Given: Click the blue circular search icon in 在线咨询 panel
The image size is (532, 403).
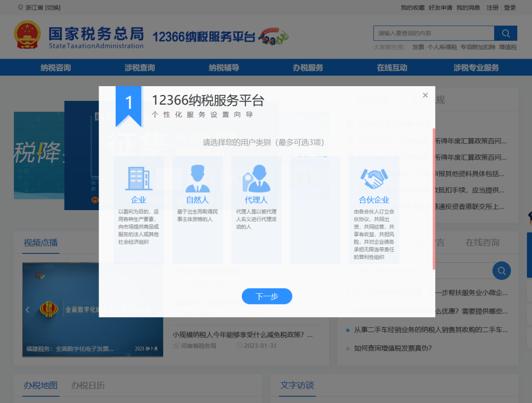Looking at the screenshot, I should (501, 271).
